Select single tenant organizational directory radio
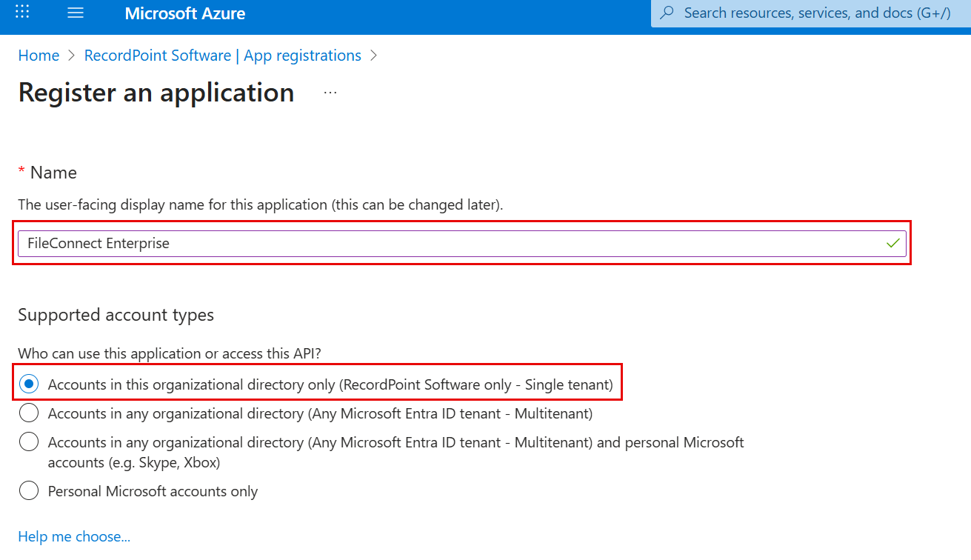Viewport: 971px width, 560px height. 29,384
